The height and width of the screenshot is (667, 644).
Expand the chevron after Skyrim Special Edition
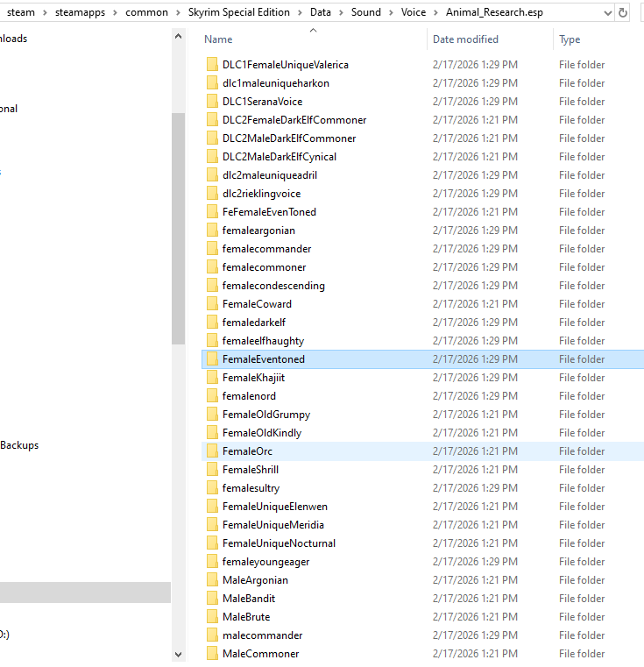(300, 13)
